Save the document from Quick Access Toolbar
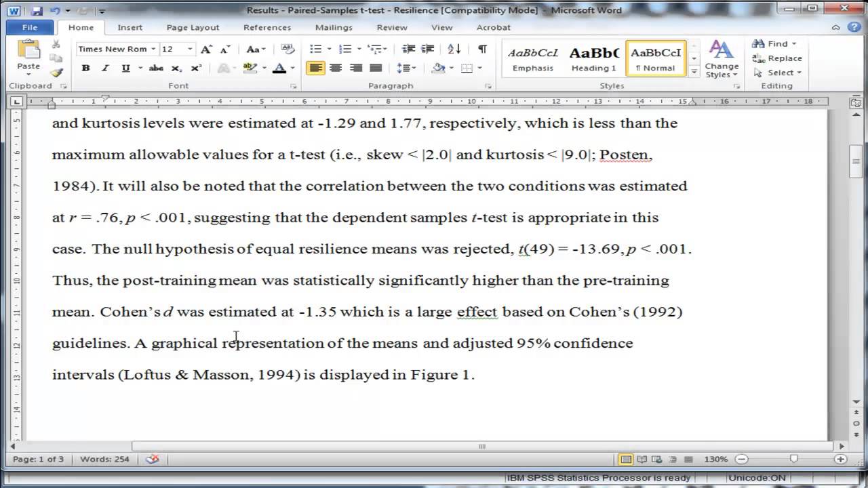The width and height of the screenshot is (868, 488). coord(37,10)
